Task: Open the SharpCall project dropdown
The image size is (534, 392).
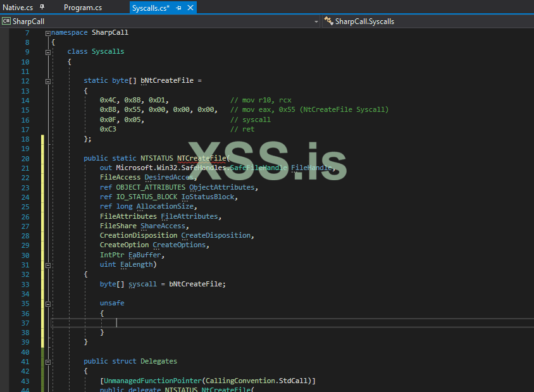Action: tap(316, 21)
